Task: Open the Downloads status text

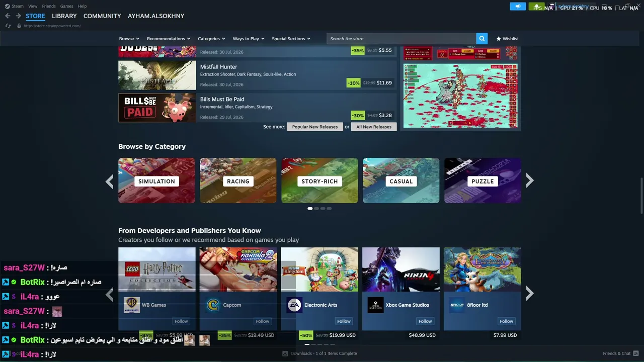Action: pyautogui.click(x=324, y=353)
